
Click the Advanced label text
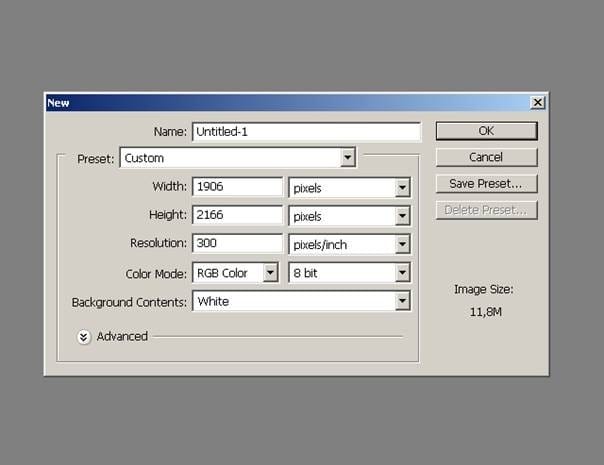[x=122, y=336]
